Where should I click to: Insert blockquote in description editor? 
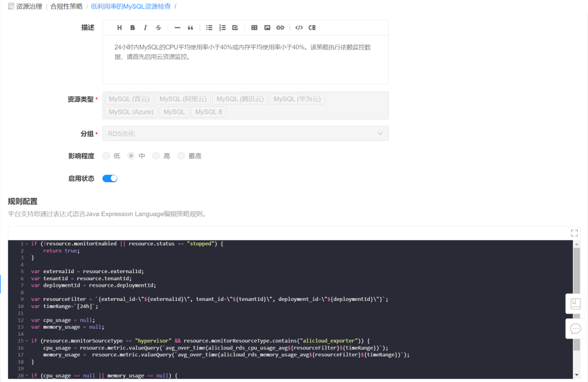pos(191,28)
